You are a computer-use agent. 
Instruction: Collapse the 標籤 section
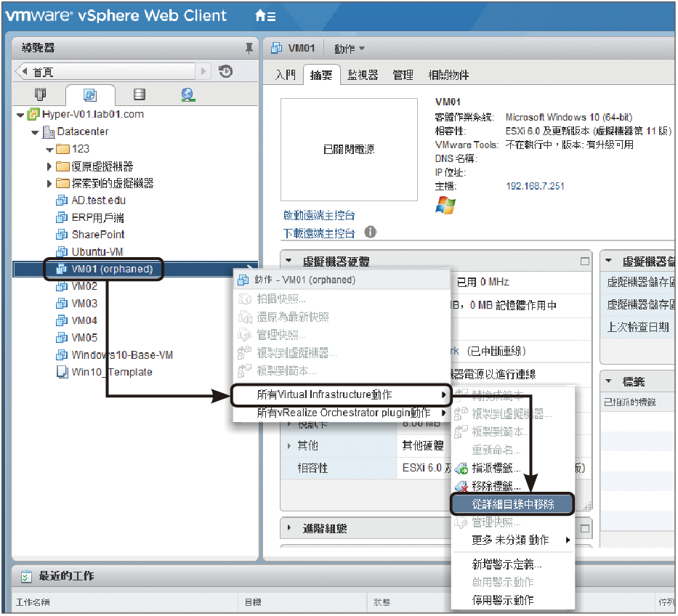tap(608, 381)
